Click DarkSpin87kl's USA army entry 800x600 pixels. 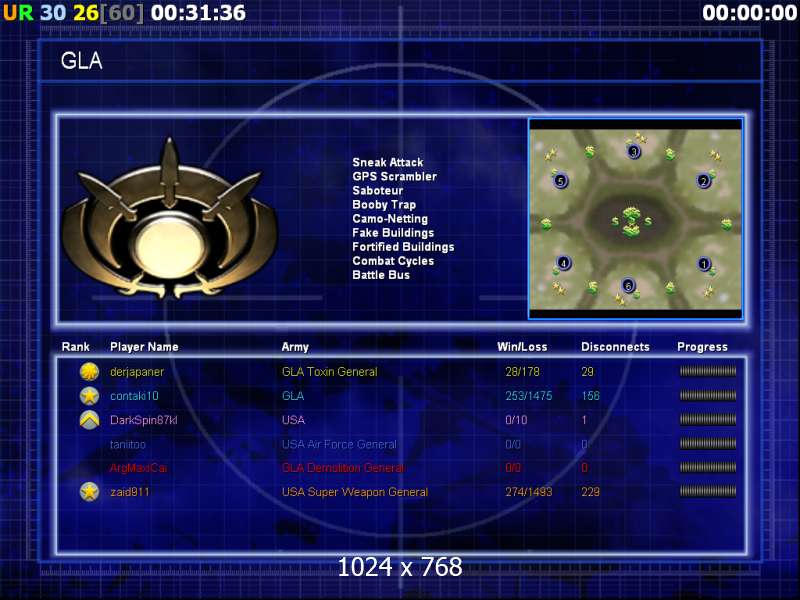(293, 420)
